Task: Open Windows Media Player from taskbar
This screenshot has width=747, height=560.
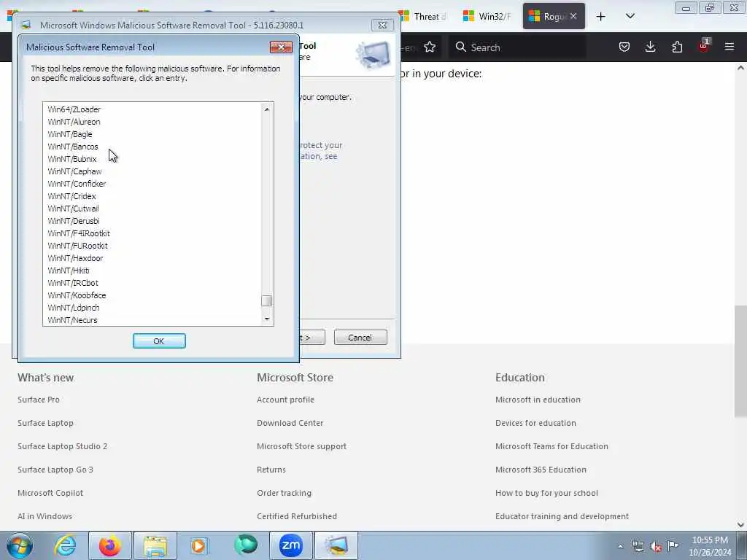Action: click(198, 545)
